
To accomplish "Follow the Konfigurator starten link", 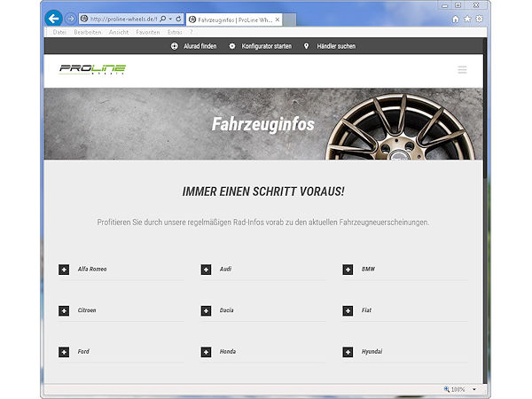I will [x=266, y=46].
